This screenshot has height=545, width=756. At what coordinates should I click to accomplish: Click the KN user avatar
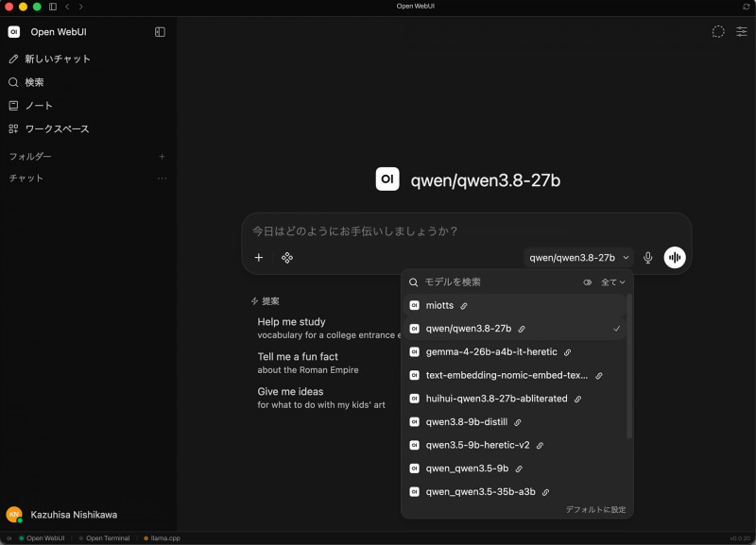click(14, 515)
